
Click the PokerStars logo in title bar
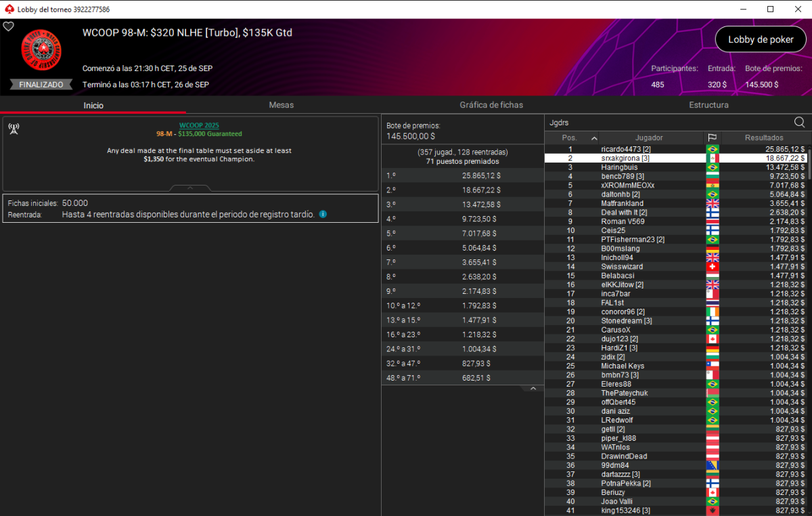(x=8, y=9)
